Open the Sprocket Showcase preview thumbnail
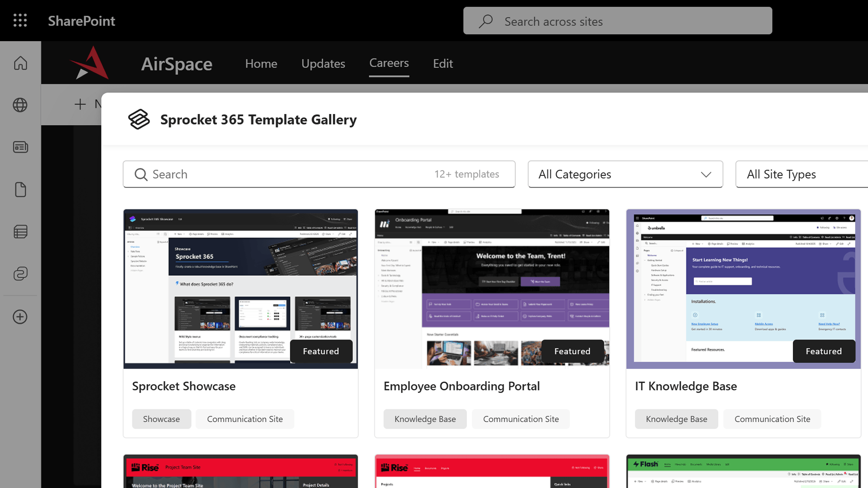 click(241, 289)
